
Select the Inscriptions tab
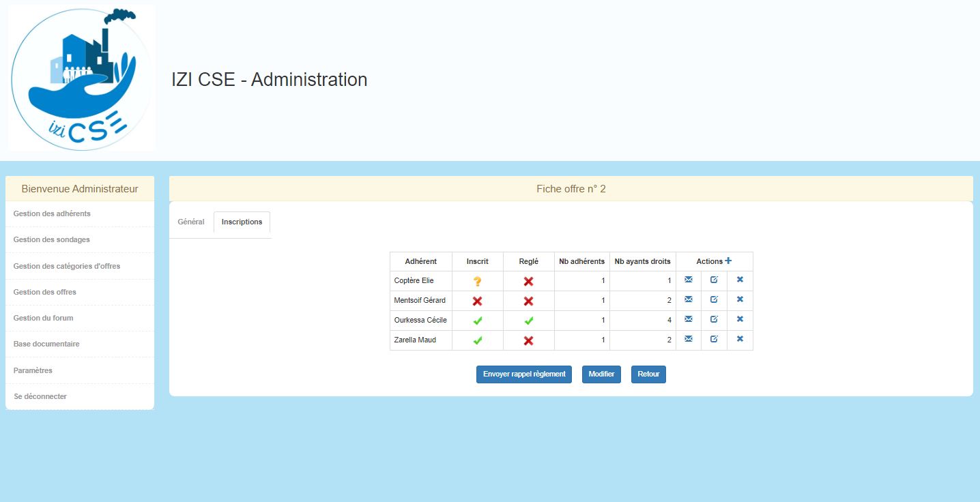pyautogui.click(x=242, y=222)
